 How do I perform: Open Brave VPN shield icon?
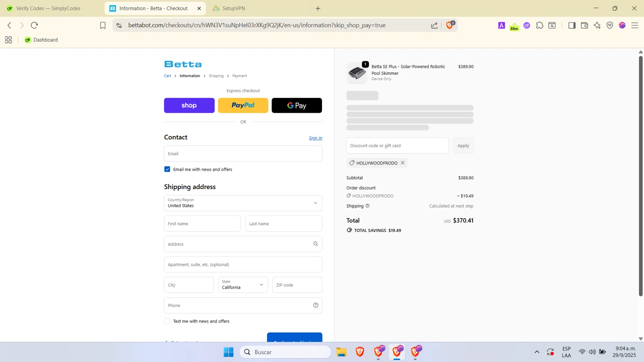610,25
